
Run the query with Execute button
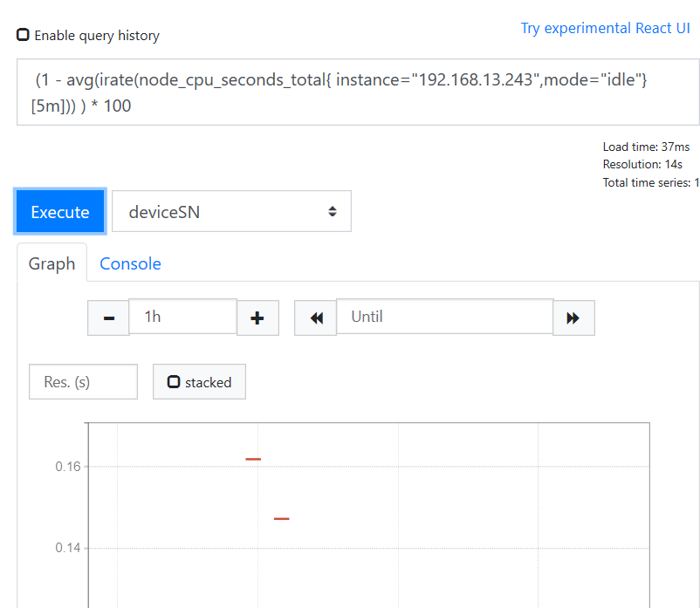pyautogui.click(x=60, y=211)
